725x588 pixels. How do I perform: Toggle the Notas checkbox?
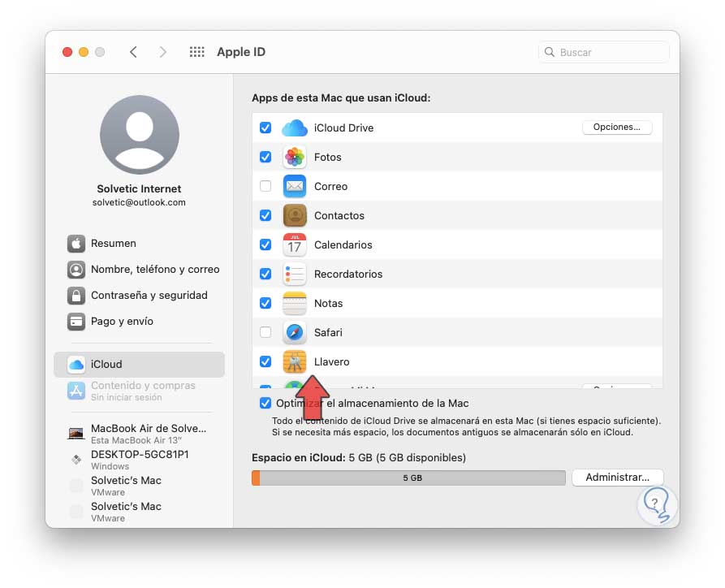[265, 303]
